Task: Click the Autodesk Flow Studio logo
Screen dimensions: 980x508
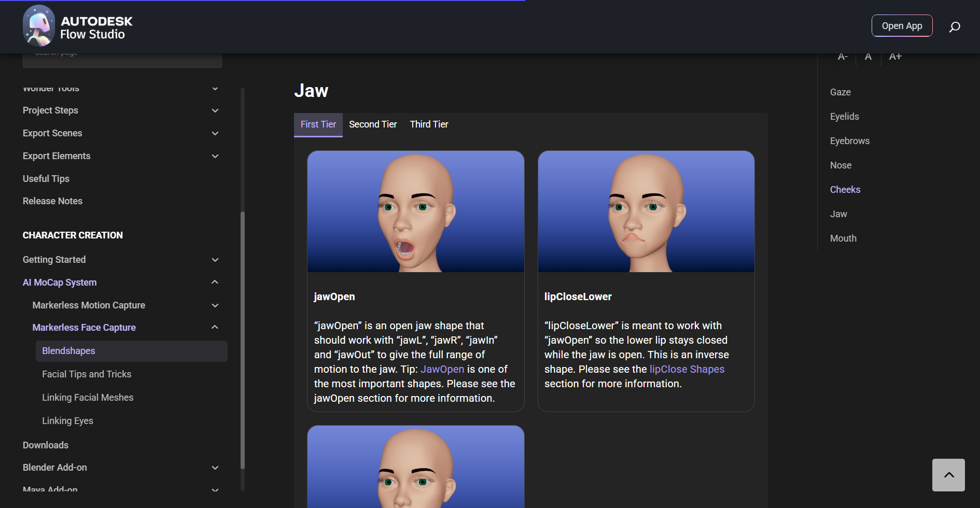Action: (78, 26)
